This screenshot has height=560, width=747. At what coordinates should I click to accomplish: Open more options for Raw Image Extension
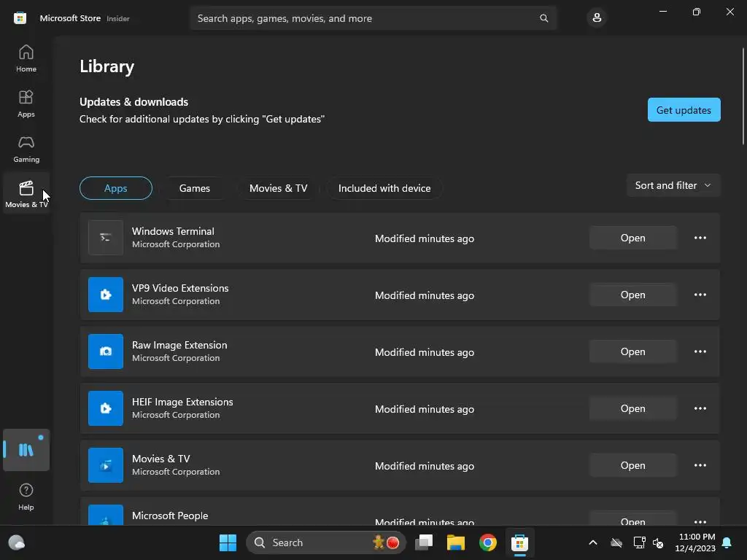(x=700, y=351)
